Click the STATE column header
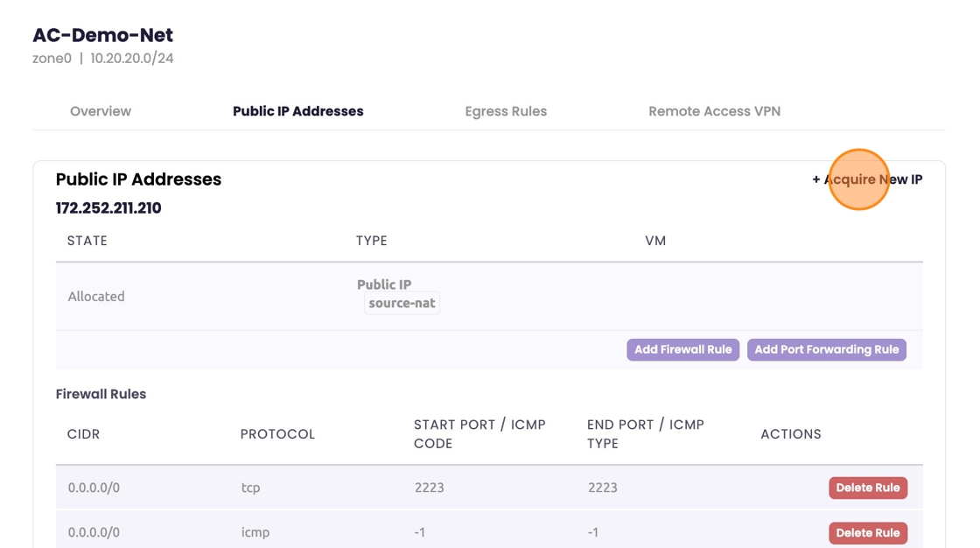The width and height of the screenshot is (980, 548). pyautogui.click(x=87, y=241)
